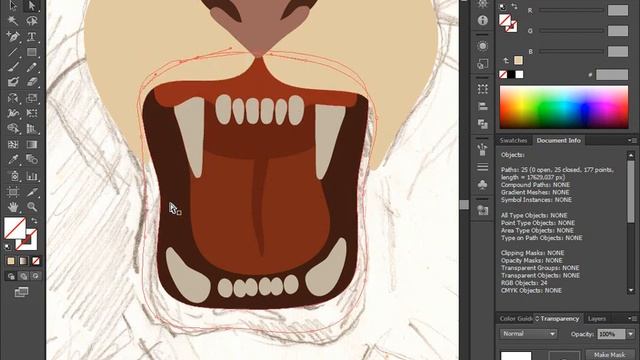Image resolution: width=640 pixels, height=360 pixels.
Task: Open the Opacity value dropdown arrow
Action: (x=631, y=334)
